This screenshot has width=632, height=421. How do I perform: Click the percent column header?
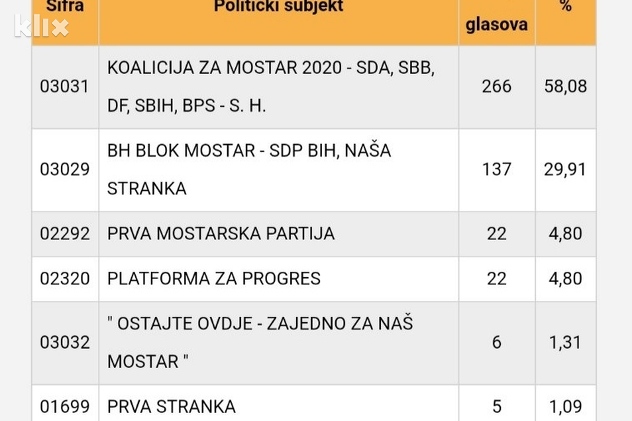click(x=565, y=8)
